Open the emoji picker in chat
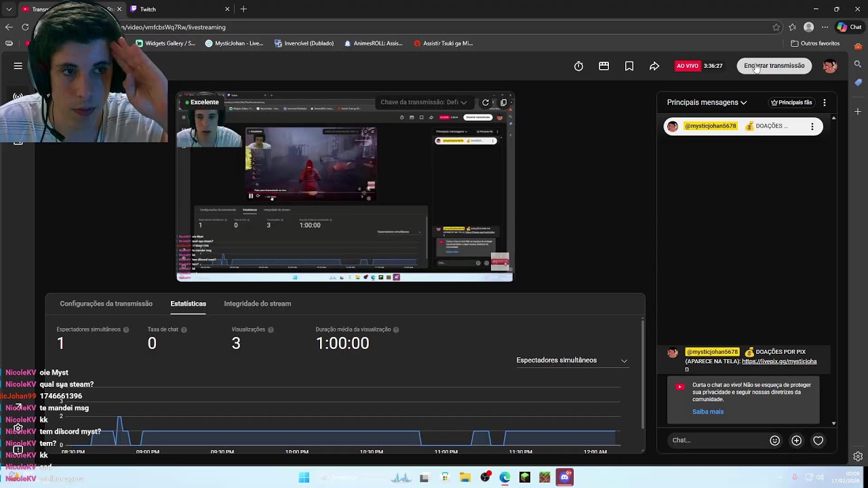 [x=775, y=441]
